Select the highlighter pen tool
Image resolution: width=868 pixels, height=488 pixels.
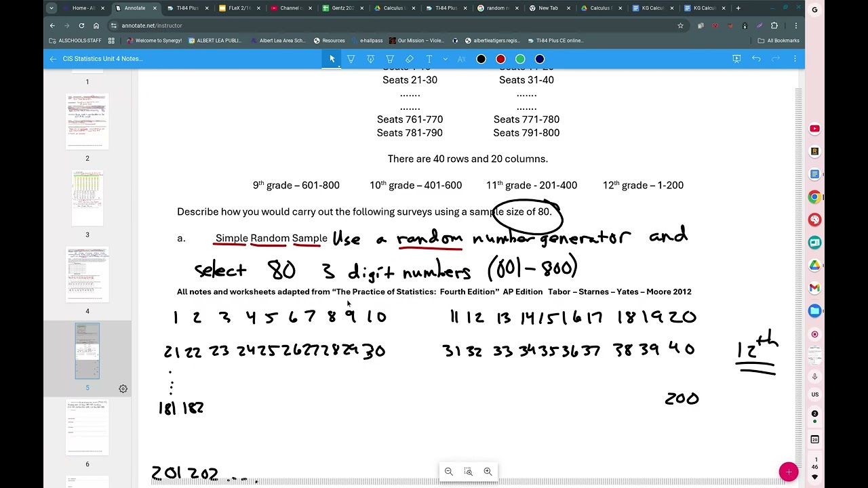pos(370,59)
